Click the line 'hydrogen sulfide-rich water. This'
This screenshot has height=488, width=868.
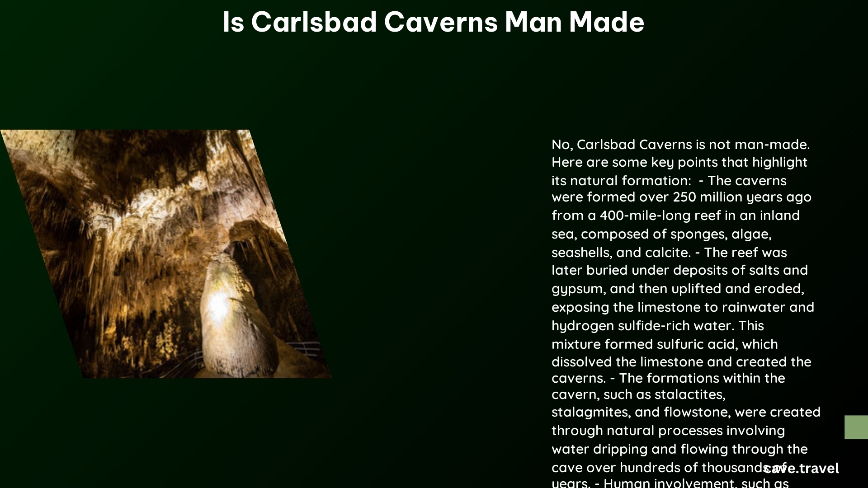point(658,326)
